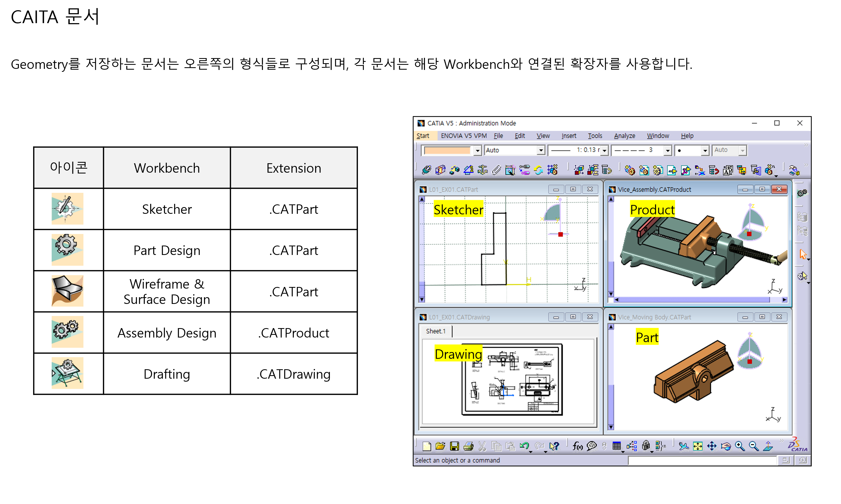Click the Undo arrow button
The width and height of the screenshot is (841, 504).
pos(524,446)
